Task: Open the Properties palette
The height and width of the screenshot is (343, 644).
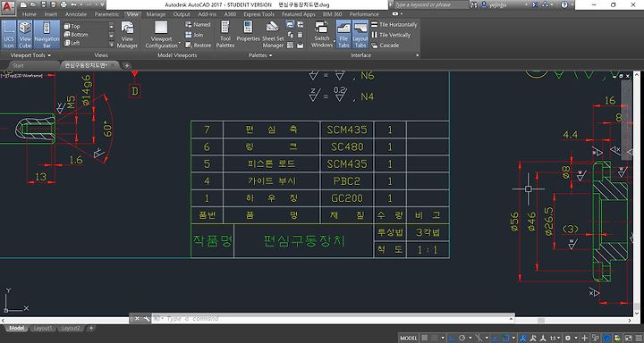Action: point(248,34)
